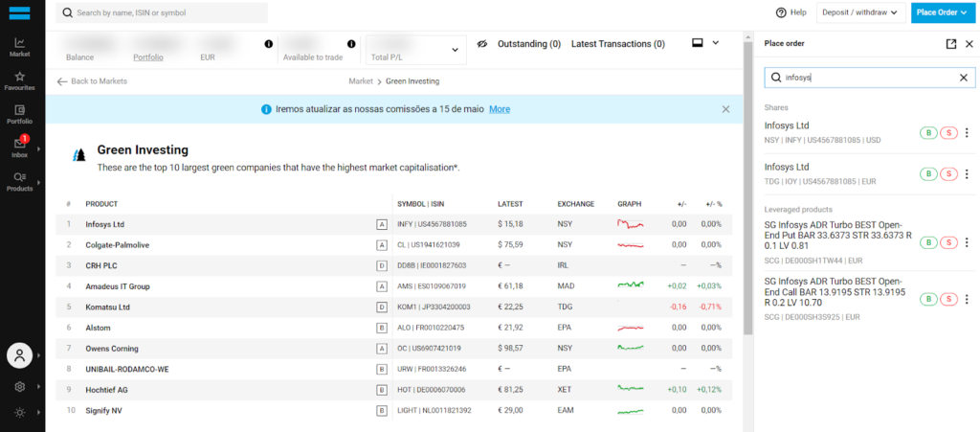
Task: Click the info icon beside Available to trade
Action: coord(351,44)
